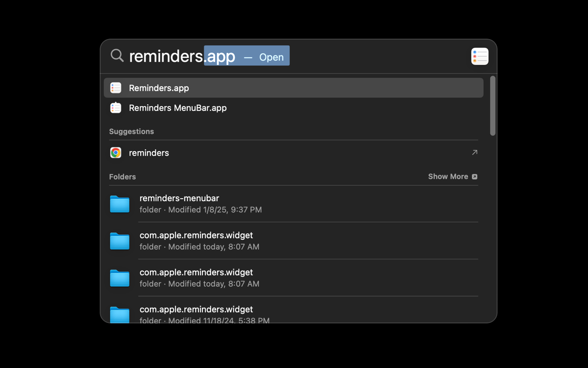Viewport: 588px width, 368px height.
Task: Click the Open label in the search field
Action: (x=271, y=57)
